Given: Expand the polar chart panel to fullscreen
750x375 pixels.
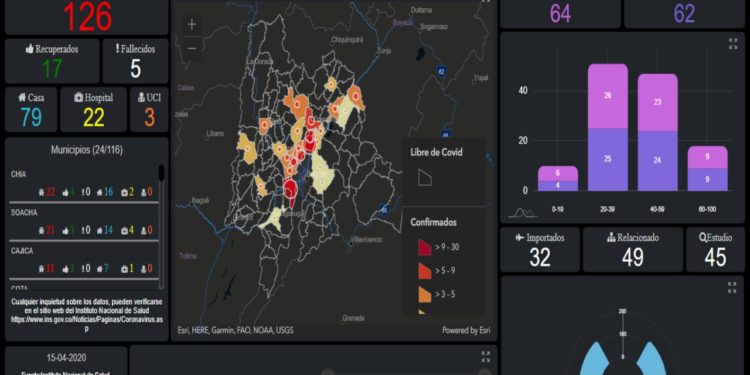Looking at the screenshot, I should click(732, 287).
